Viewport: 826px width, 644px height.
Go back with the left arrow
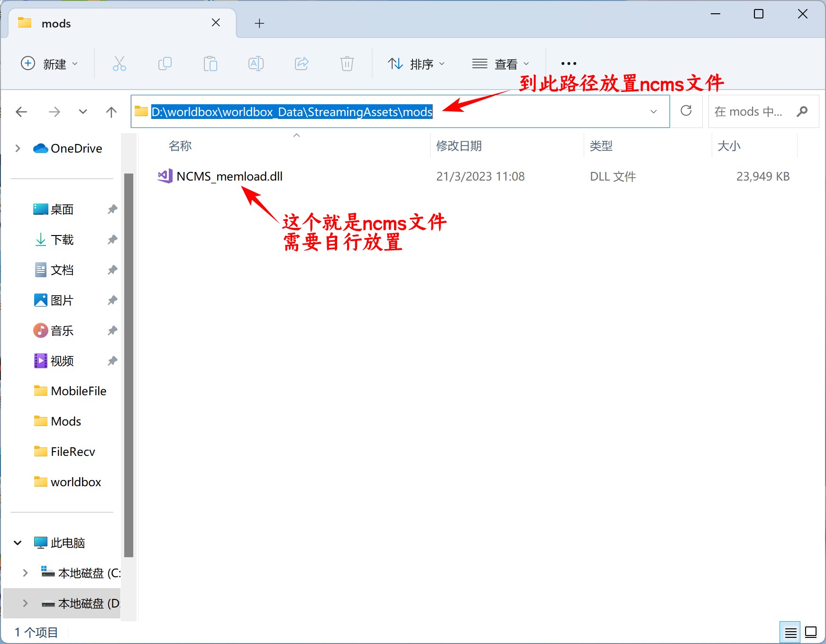21,112
